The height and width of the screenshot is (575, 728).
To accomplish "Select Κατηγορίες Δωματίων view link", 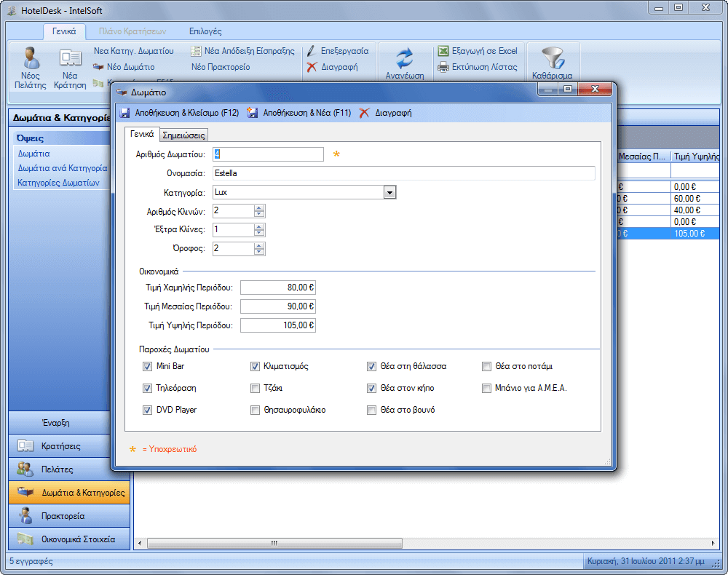I will tap(59, 183).
